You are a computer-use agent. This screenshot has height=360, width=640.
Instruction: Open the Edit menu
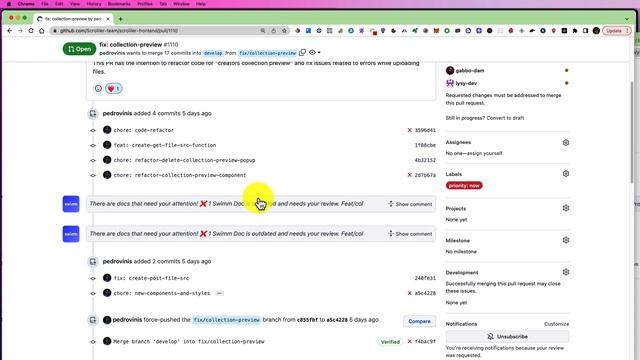pos(59,4)
